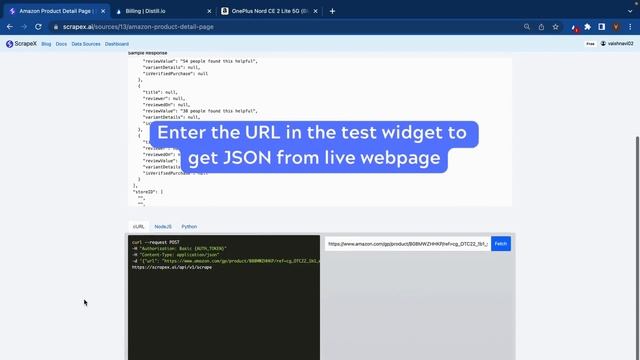Close the OnePlus Nord CE 2 Lite tab
This screenshot has width=640, height=360.
[x=316, y=11]
